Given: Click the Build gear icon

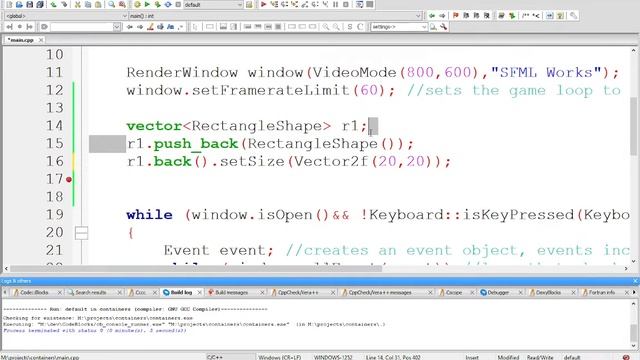Looking at the screenshot, I should coord(137,4).
